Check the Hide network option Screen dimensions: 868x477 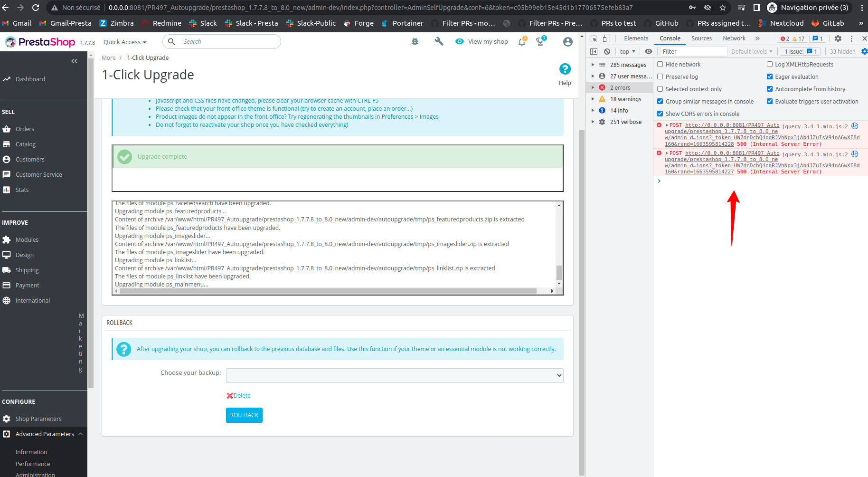pyautogui.click(x=660, y=64)
